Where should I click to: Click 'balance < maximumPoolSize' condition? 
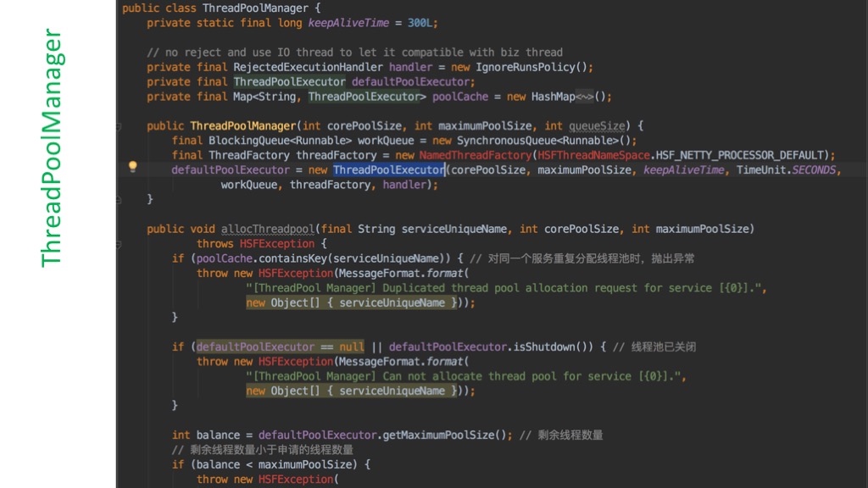[274, 465]
